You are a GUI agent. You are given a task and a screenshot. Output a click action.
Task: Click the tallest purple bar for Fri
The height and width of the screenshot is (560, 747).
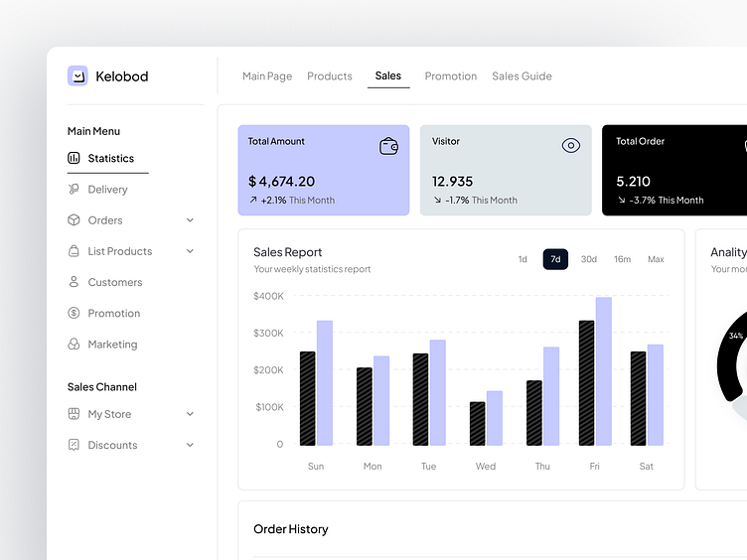[x=604, y=370]
